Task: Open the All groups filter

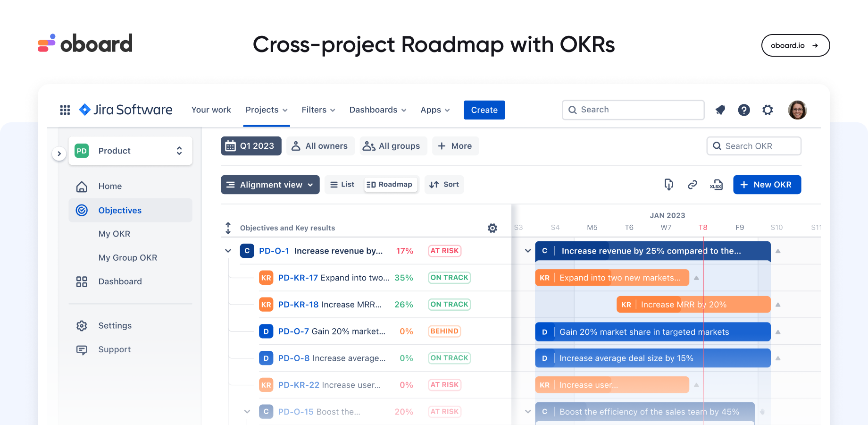Action: tap(393, 146)
